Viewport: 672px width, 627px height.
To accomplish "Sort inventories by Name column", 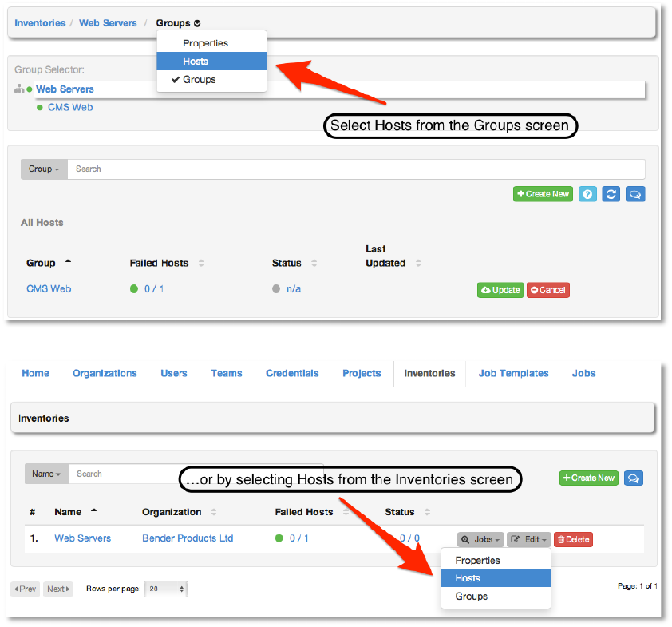I will click(x=76, y=512).
